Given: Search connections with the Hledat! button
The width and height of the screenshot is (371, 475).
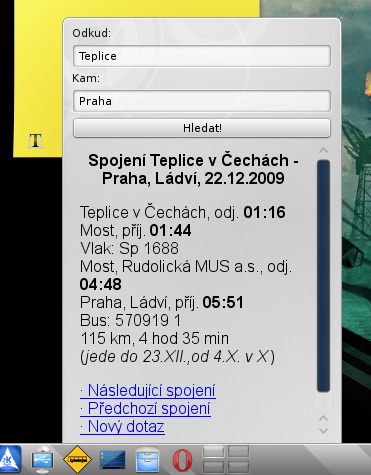Looking at the screenshot, I should click(202, 128).
